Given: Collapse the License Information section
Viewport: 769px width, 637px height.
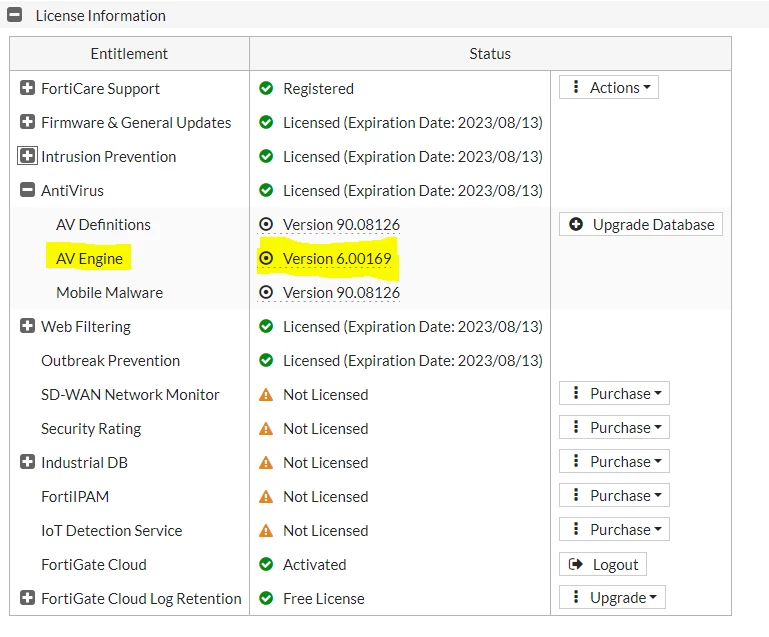Looking at the screenshot, I should 15,15.
